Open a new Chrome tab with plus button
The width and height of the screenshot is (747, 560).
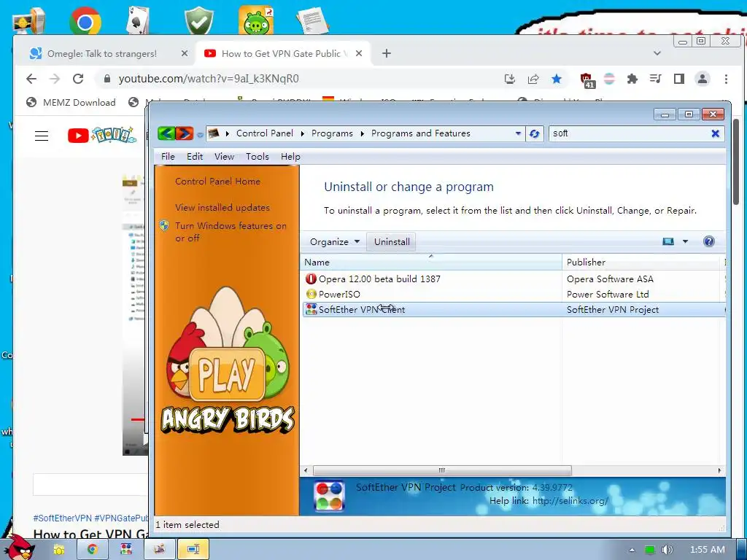[x=387, y=54]
